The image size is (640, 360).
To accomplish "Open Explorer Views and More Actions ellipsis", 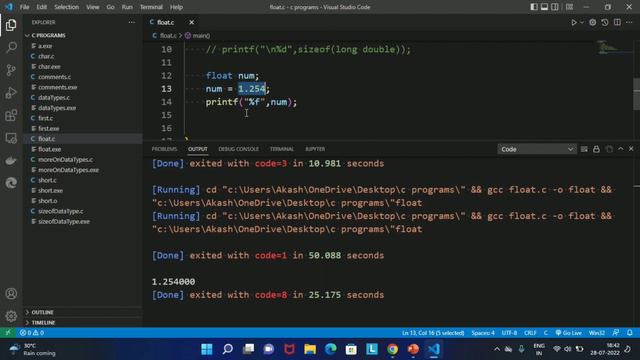I will pyautogui.click(x=131, y=22).
